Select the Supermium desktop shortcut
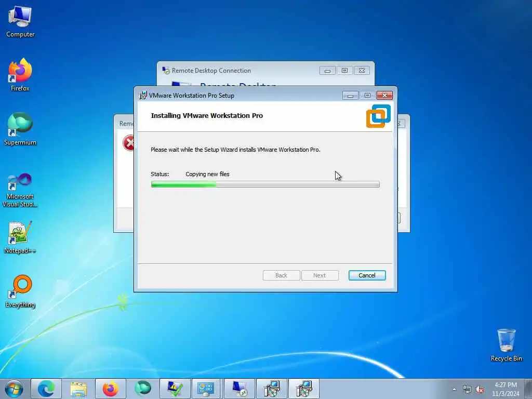The width and height of the screenshot is (532, 399). point(20,129)
